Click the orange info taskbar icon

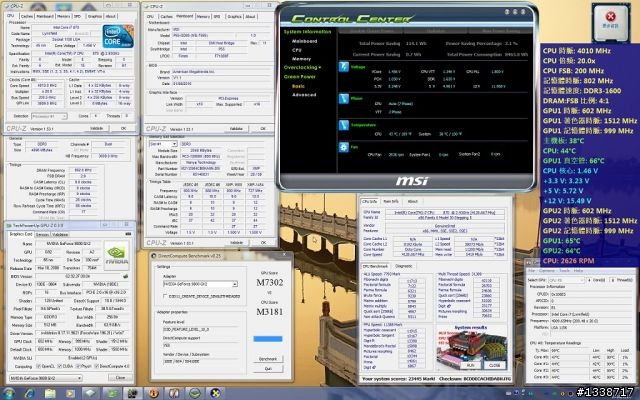pos(153,393)
